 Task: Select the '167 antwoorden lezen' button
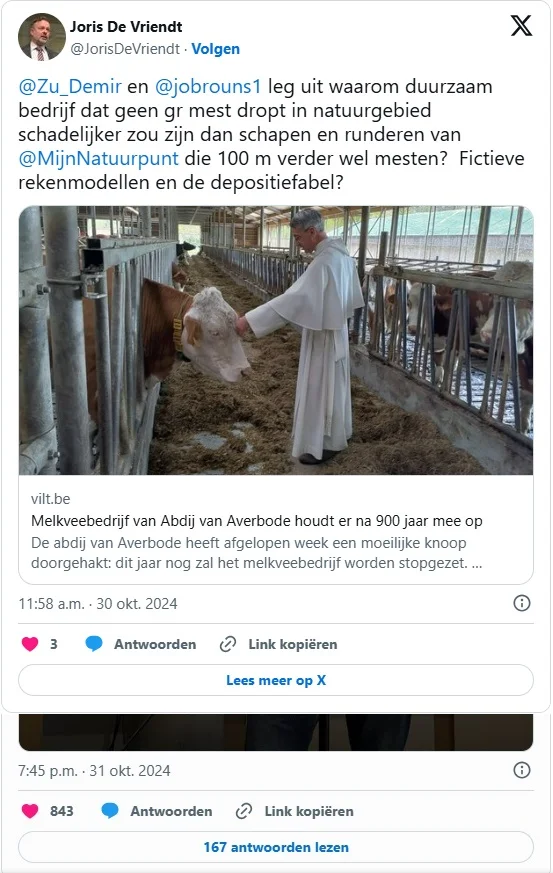pyautogui.click(x=276, y=847)
